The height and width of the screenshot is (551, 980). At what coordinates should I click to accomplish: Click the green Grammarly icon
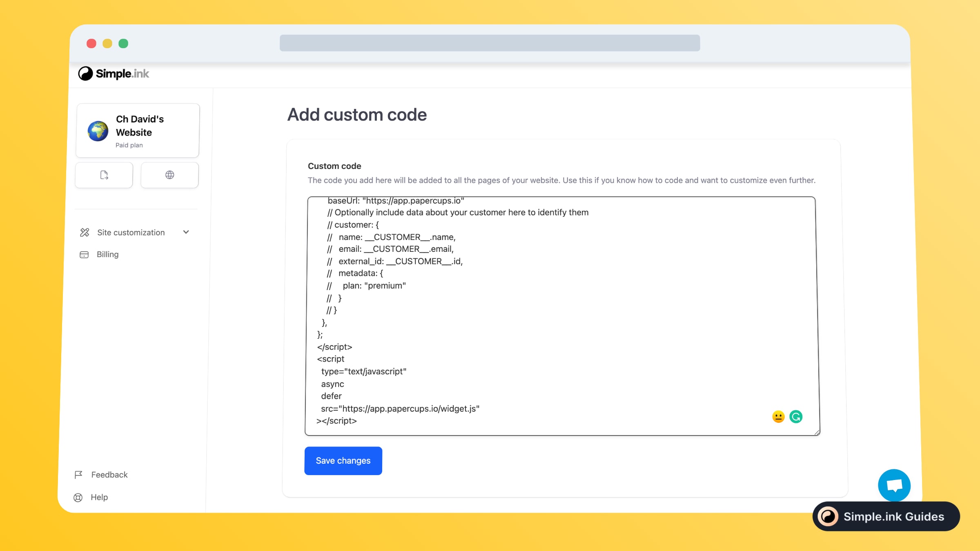click(796, 417)
